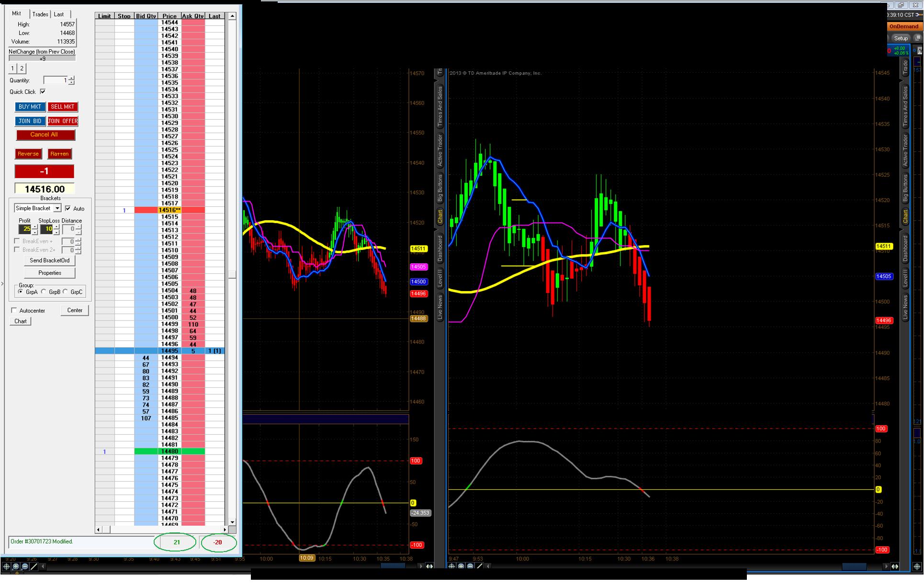The image size is (924, 586).
Task: Toggle time-axis expansion on right chart
Action: click(895, 566)
